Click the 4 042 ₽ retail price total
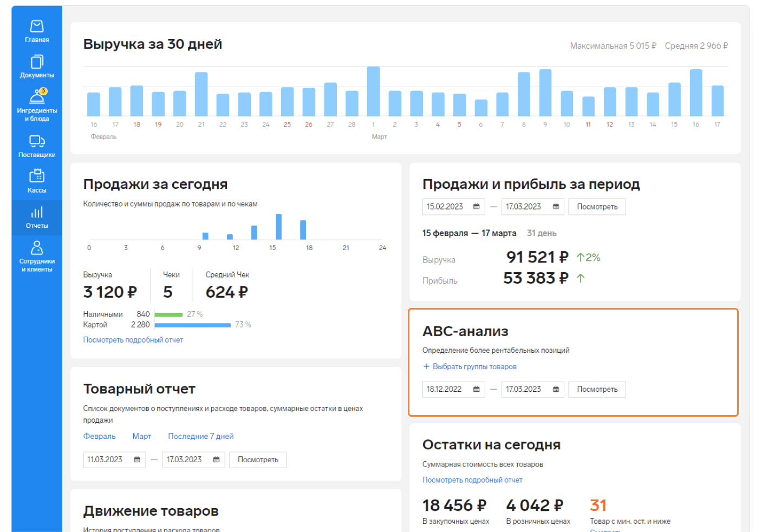768x532 pixels. tap(535, 505)
